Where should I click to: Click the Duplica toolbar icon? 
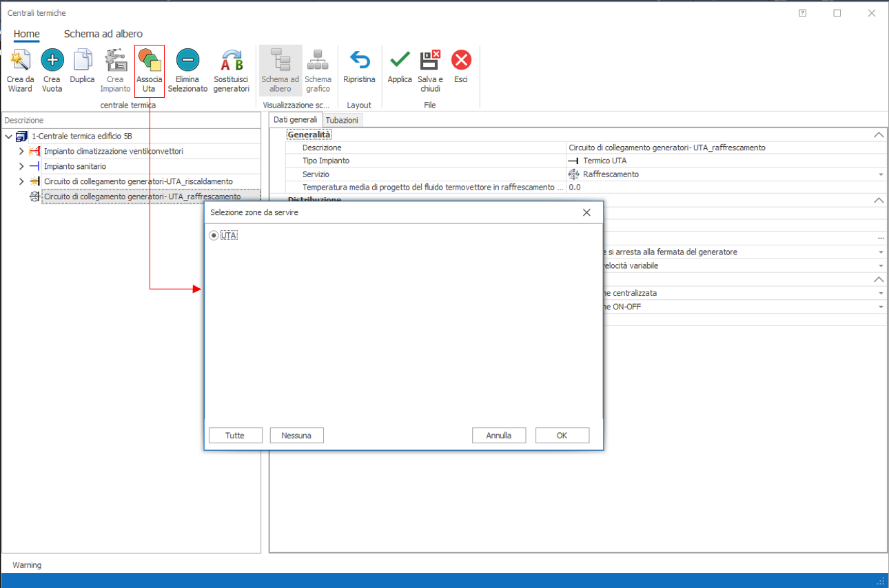tap(83, 61)
